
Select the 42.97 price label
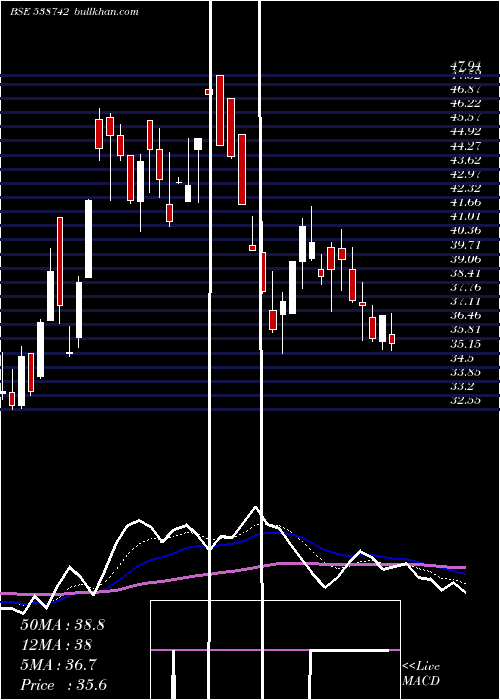coord(466,174)
